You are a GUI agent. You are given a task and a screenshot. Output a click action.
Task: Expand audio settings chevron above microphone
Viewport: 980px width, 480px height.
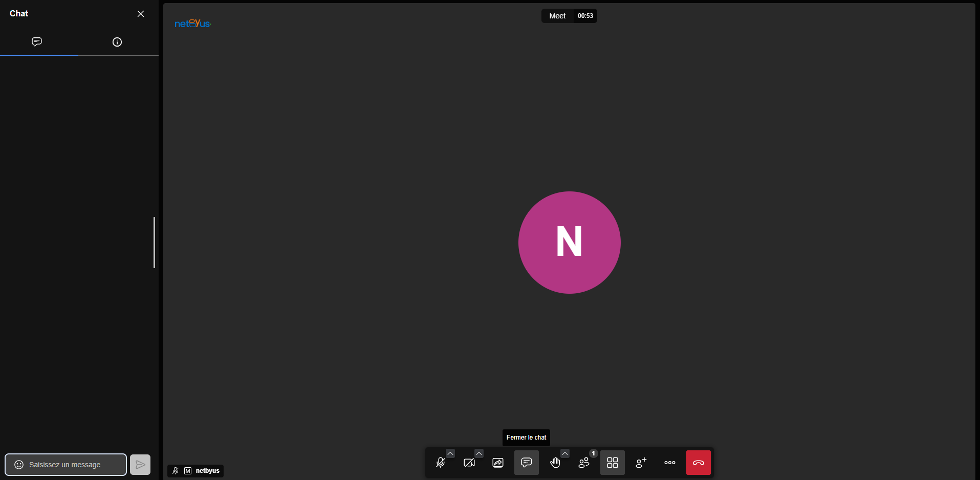450,453
